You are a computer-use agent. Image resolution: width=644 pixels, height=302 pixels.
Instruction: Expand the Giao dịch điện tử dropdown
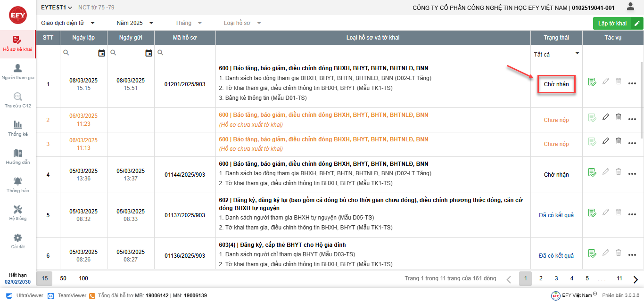coord(68,23)
